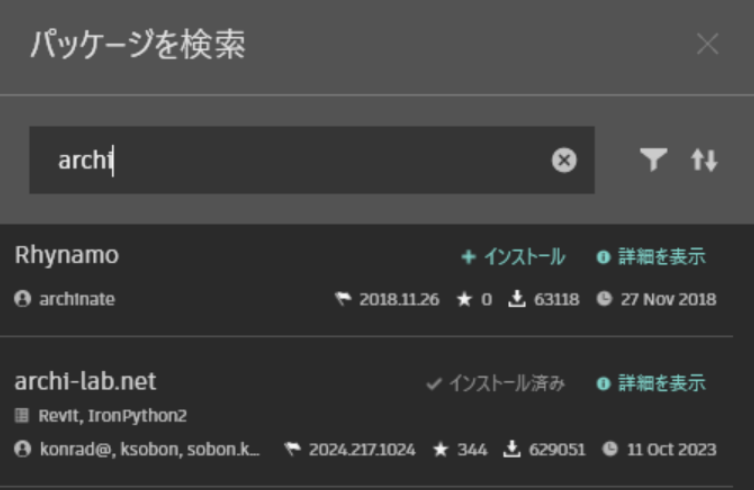Clear the search field text
Screen dimensions: 754x490
(564, 160)
